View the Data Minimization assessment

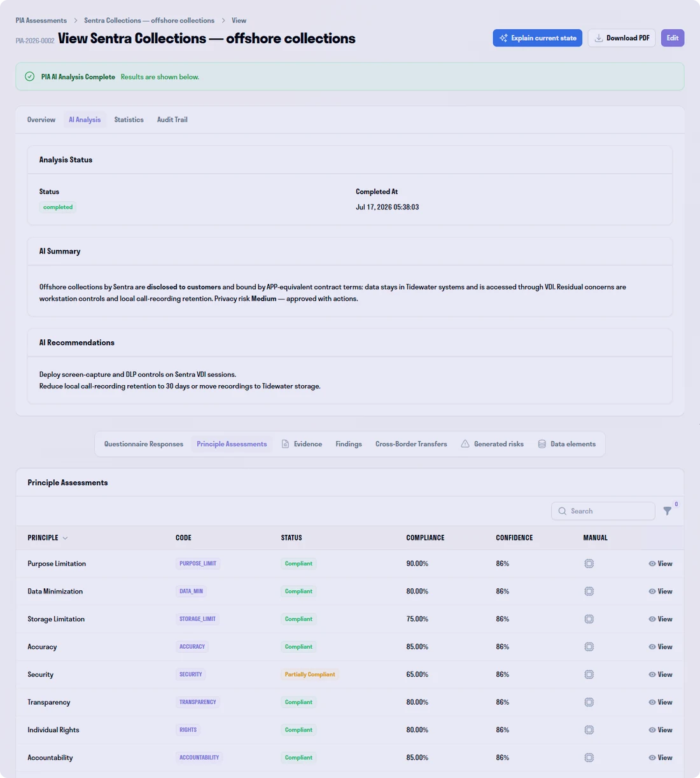click(661, 591)
